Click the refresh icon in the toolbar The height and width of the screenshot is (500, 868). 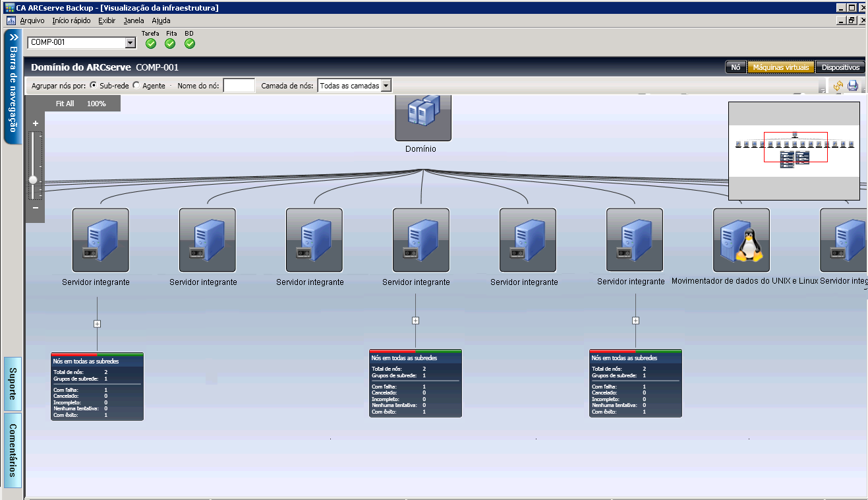click(x=838, y=86)
